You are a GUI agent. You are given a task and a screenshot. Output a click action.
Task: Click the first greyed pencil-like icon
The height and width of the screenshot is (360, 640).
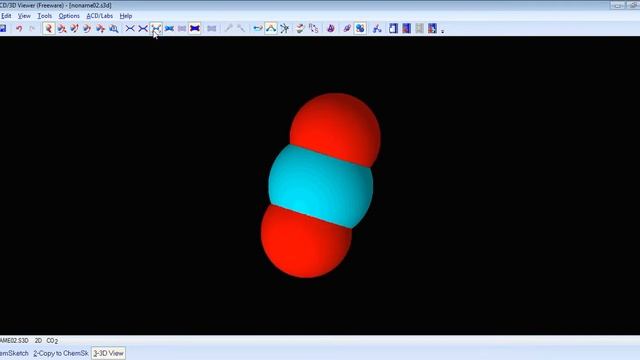[229, 28]
